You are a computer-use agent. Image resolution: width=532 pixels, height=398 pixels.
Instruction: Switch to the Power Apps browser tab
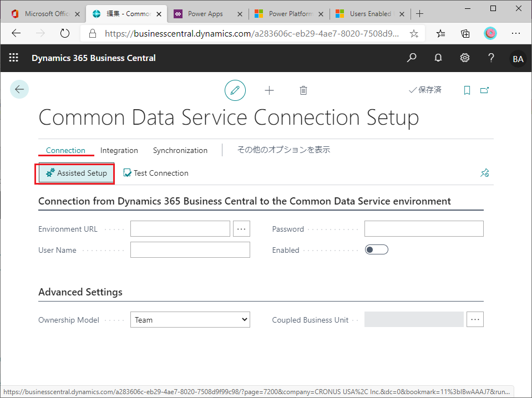tap(208, 14)
